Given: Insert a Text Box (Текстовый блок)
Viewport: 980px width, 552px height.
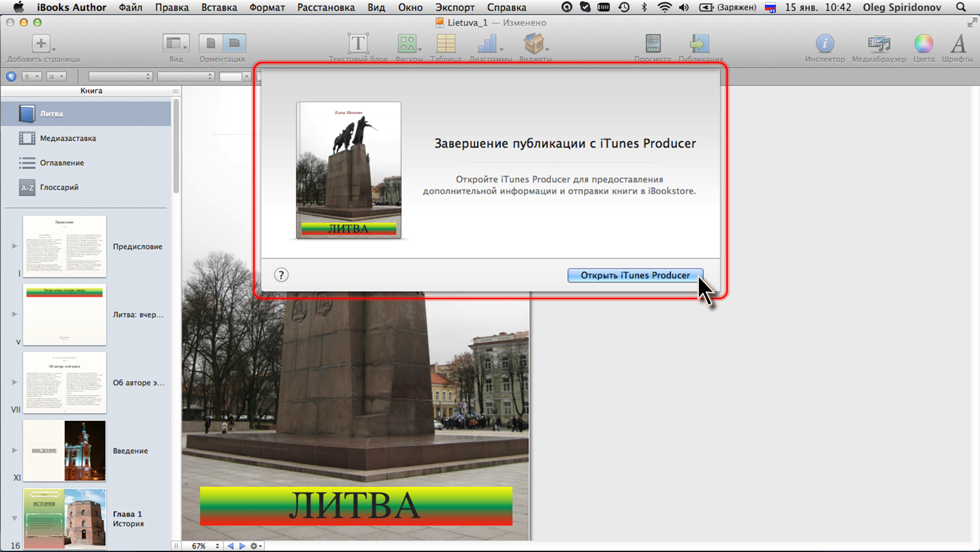Looking at the screenshot, I should (x=358, y=43).
